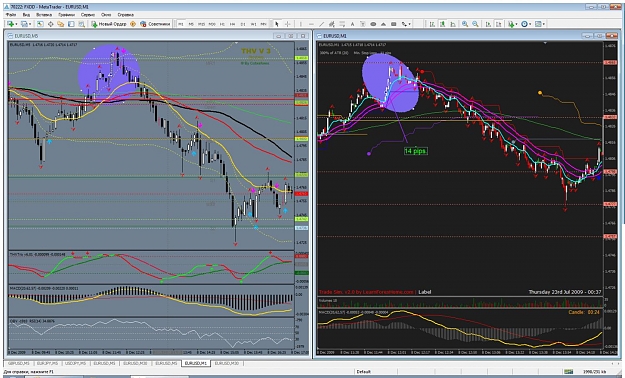Switch to the USDJPY,M5 chart tab
This screenshot has width=625, height=378.
point(75,363)
